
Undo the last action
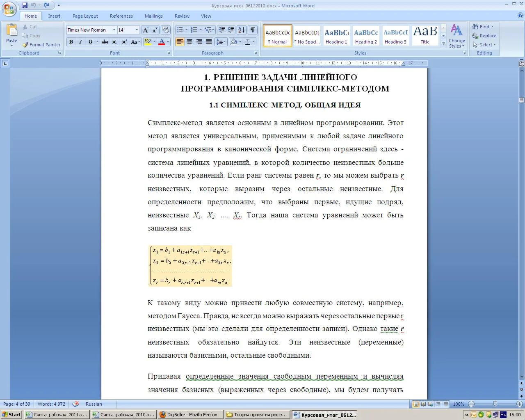pyautogui.click(x=34, y=5)
